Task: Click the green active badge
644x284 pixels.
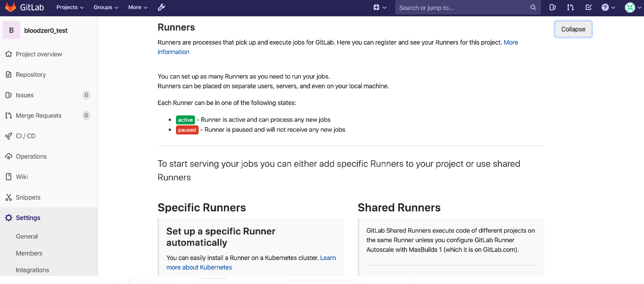Action: point(185,120)
